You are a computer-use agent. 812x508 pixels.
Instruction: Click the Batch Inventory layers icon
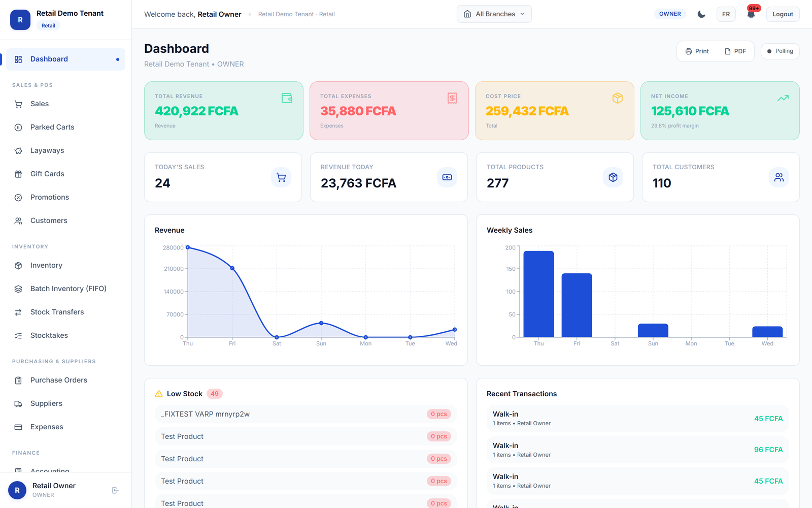pos(18,289)
